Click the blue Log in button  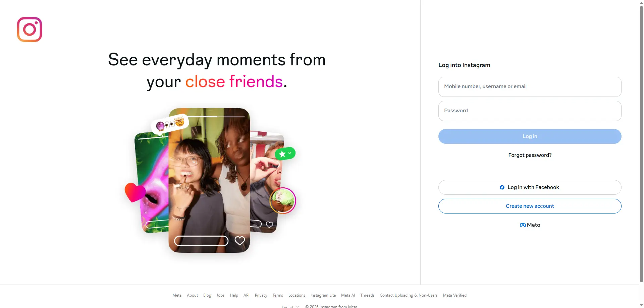tap(530, 136)
